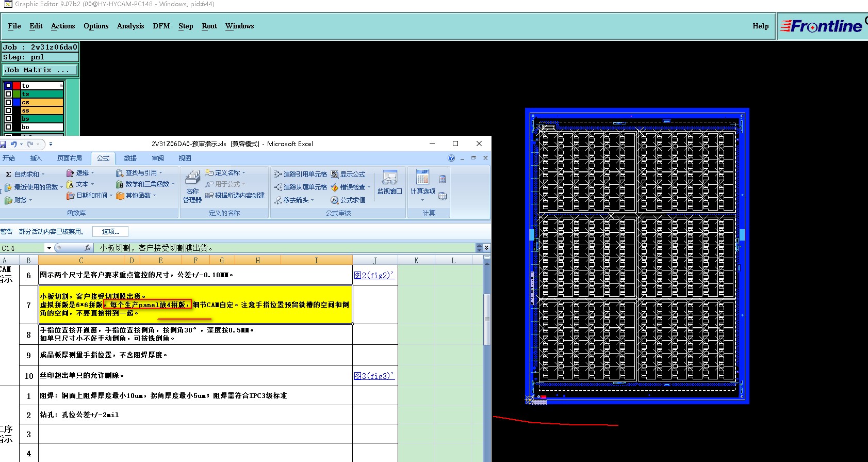Click the C14 name box field

pos(23,248)
